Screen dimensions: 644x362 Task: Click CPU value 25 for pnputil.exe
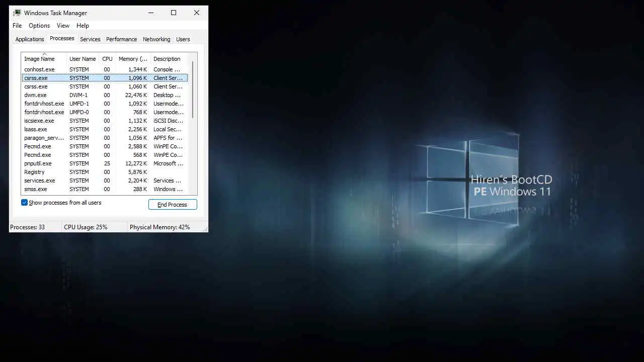pos(107,163)
